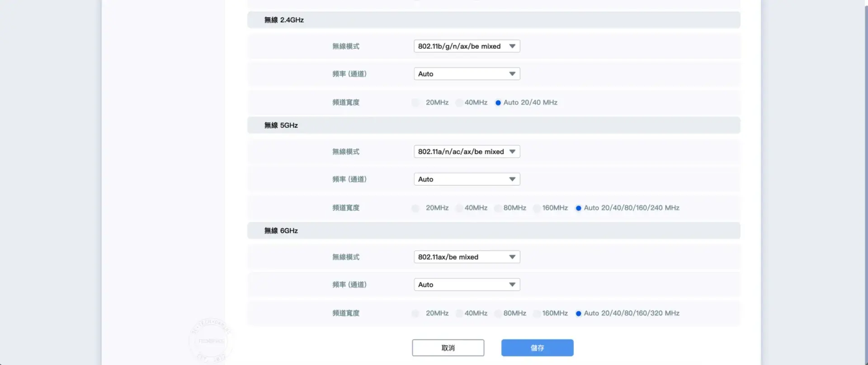Image resolution: width=868 pixels, height=365 pixels.
Task: Select 20MHz width for 2.4GHz
Action: coord(415,103)
